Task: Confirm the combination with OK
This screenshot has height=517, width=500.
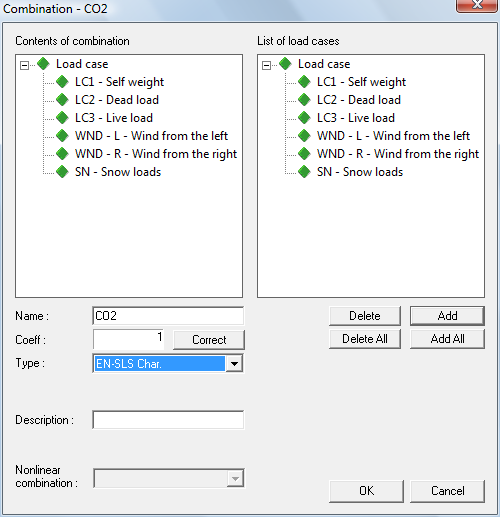Action: 366,491
